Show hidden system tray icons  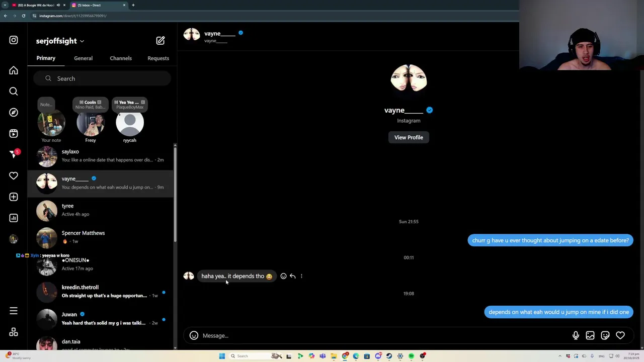click(x=559, y=356)
